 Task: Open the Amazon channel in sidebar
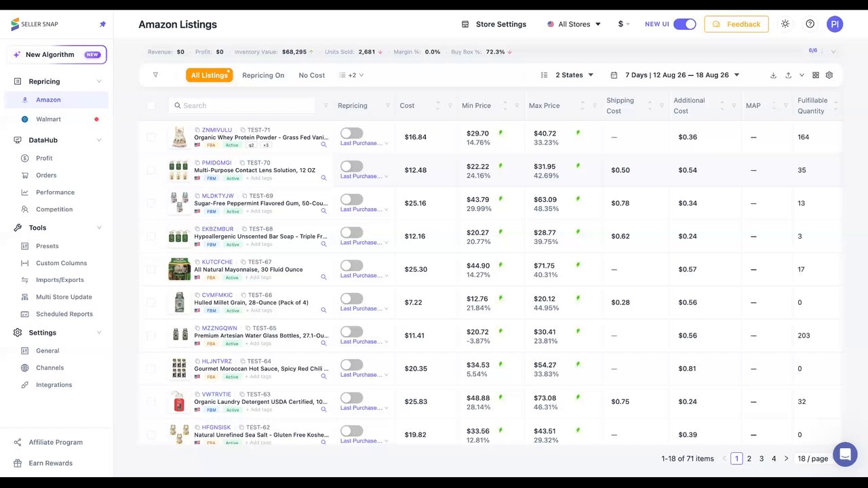coord(56,100)
